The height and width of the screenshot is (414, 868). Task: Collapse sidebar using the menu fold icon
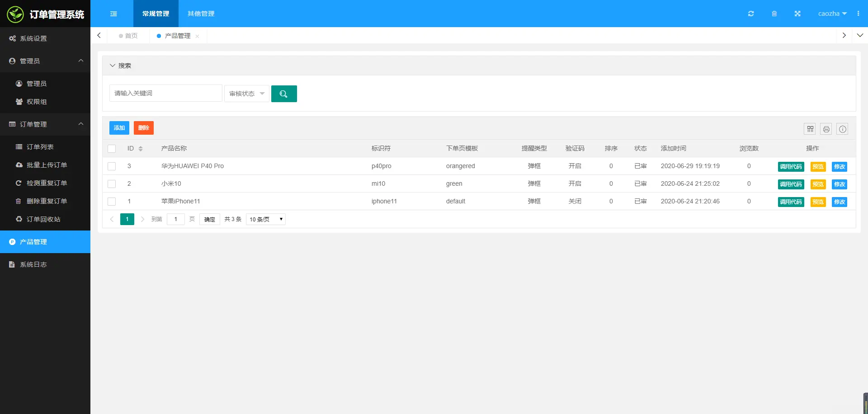[113, 14]
